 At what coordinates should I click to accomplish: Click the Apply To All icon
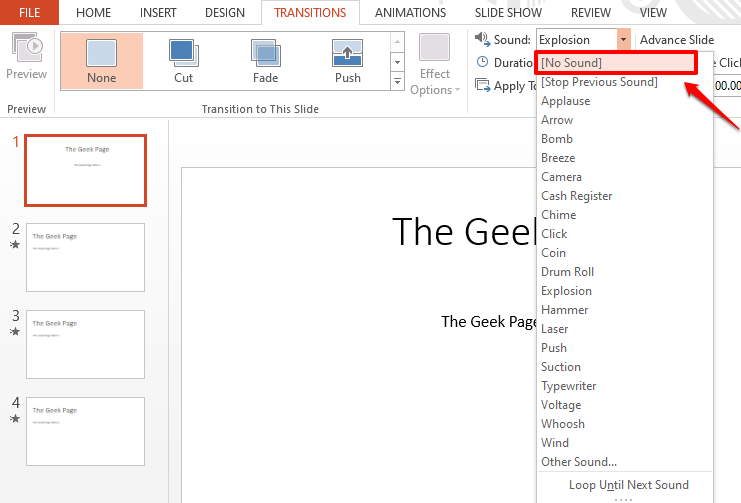tap(482, 85)
